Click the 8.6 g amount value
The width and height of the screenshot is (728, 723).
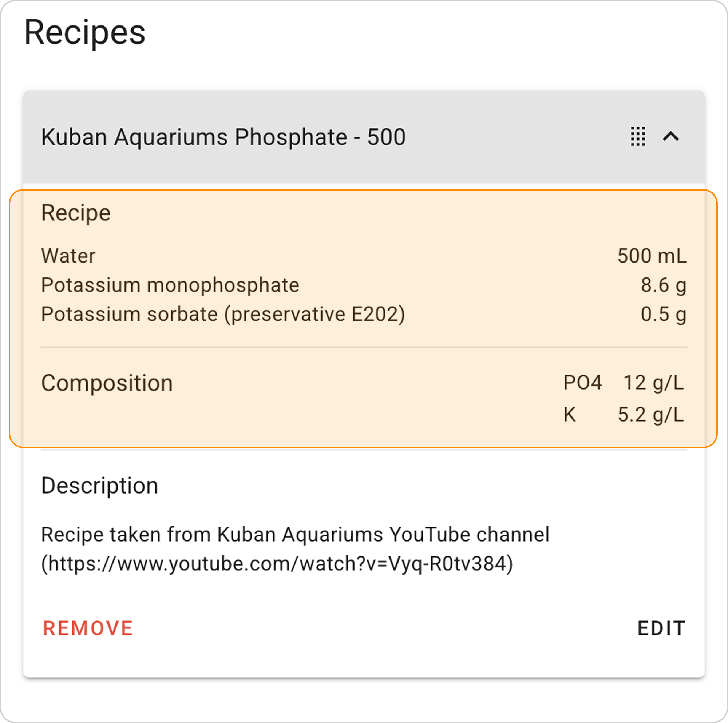coord(664,285)
